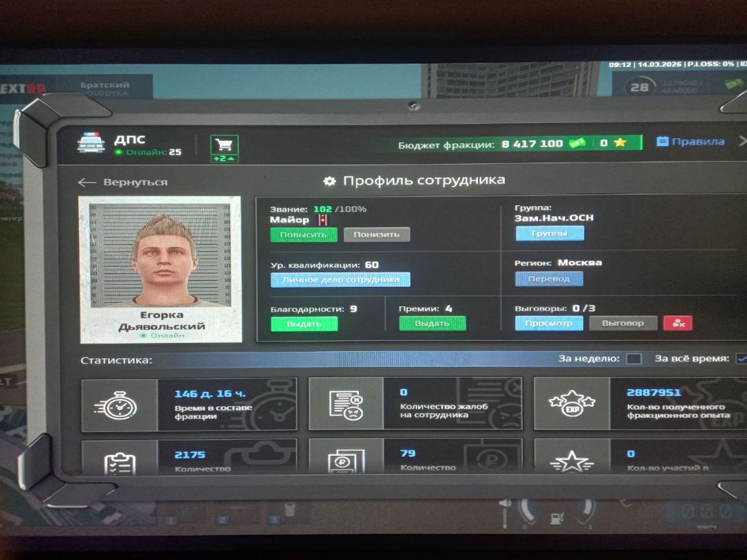Click the DPS police car icon
The width and height of the screenshot is (747, 560).
(91, 144)
